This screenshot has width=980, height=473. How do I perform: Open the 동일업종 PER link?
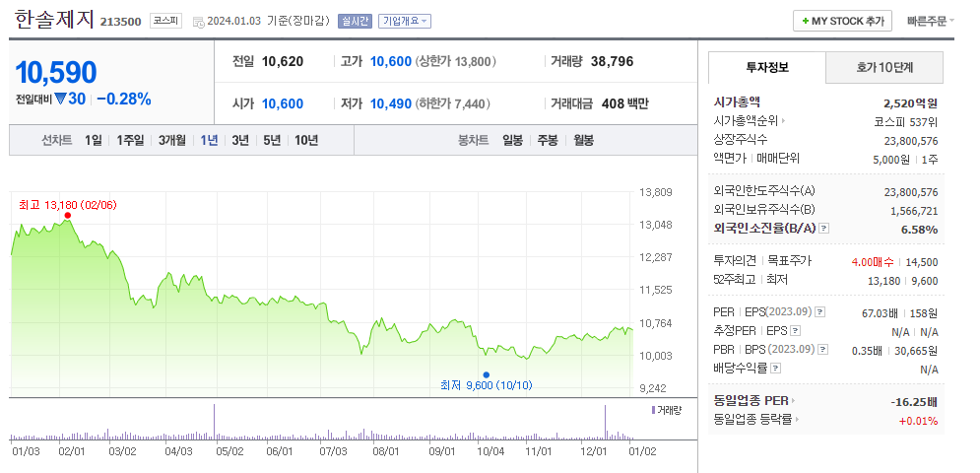[754, 400]
